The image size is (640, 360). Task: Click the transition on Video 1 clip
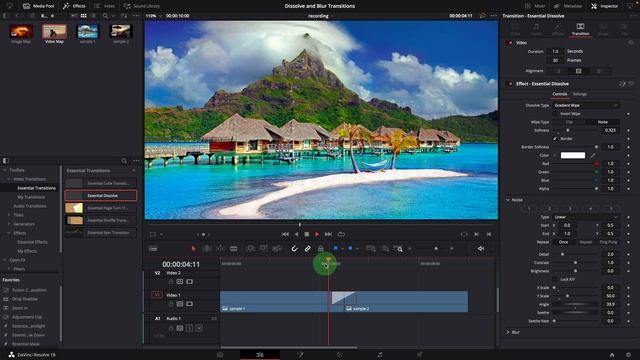point(343,298)
